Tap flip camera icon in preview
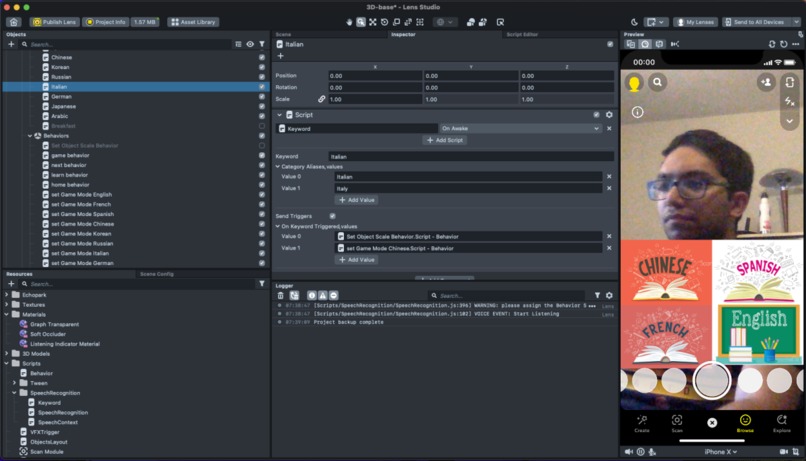This screenshot has width=806, height=461. (790, 82)
